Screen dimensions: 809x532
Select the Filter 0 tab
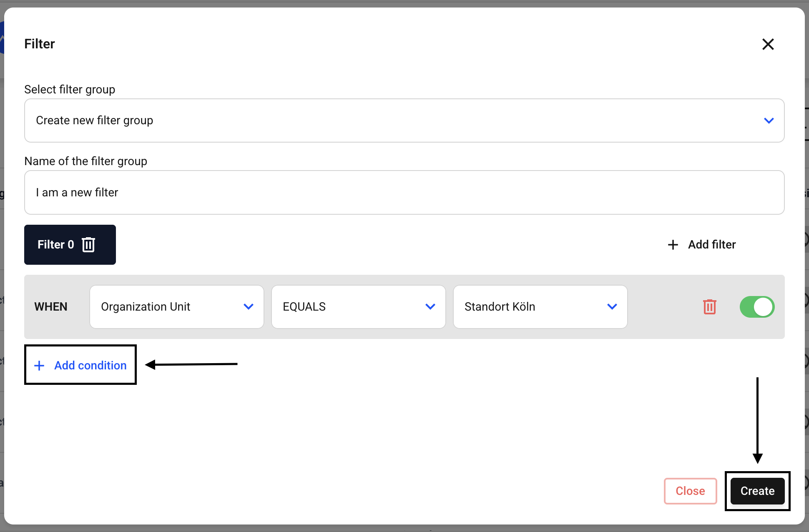(x=56, y=245)
